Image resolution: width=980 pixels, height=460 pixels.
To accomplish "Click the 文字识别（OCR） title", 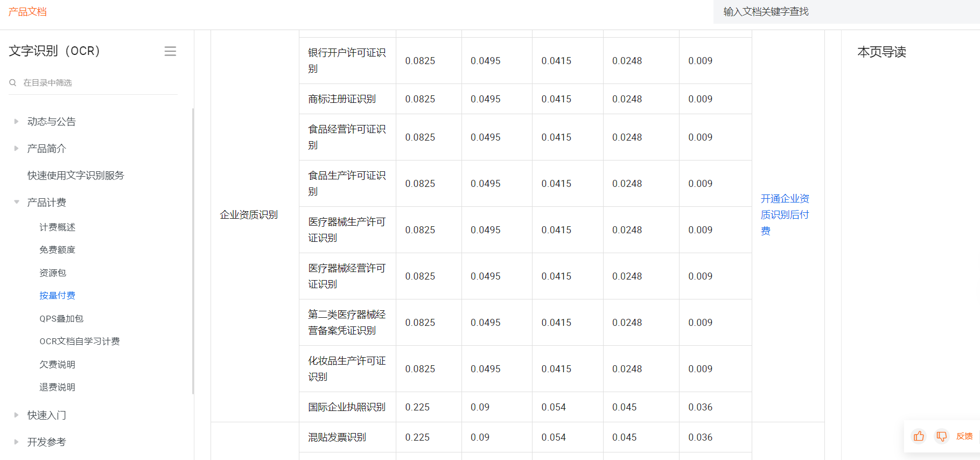I will pos(54,51).
